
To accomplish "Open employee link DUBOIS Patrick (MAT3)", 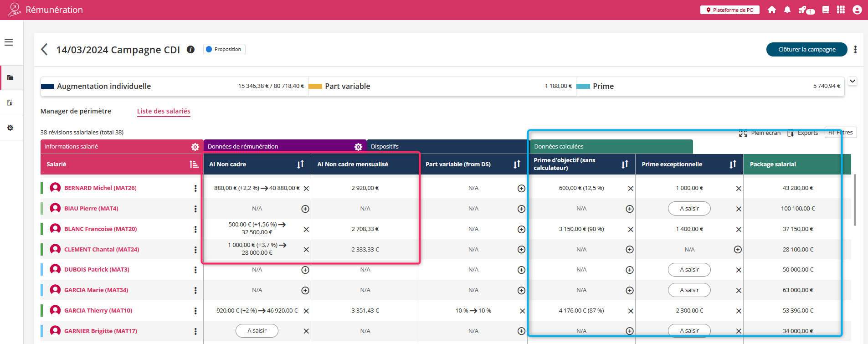I will coord(97,270).
